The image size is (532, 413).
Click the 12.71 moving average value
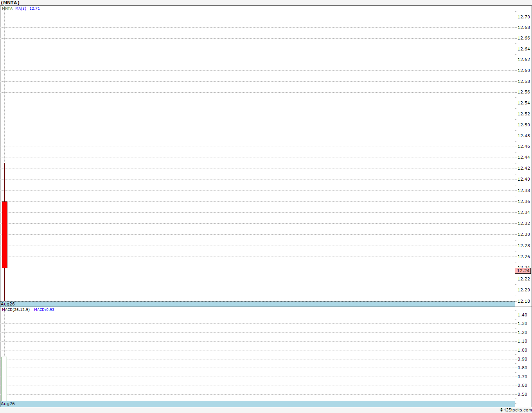tap(35, 9)
